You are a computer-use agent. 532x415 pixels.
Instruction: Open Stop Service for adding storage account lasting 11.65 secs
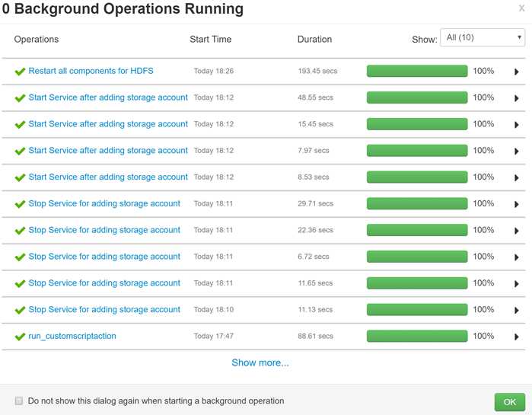click(104, 283)
